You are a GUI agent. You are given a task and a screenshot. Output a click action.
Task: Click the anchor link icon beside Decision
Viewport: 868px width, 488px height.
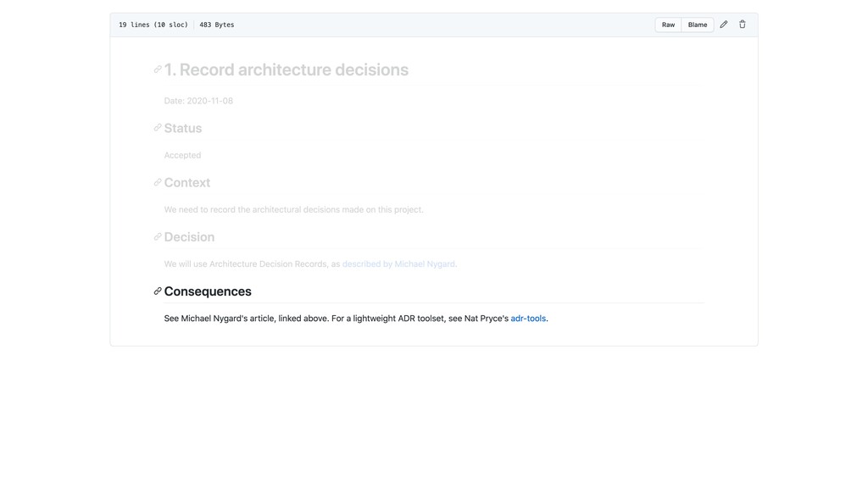158,236
